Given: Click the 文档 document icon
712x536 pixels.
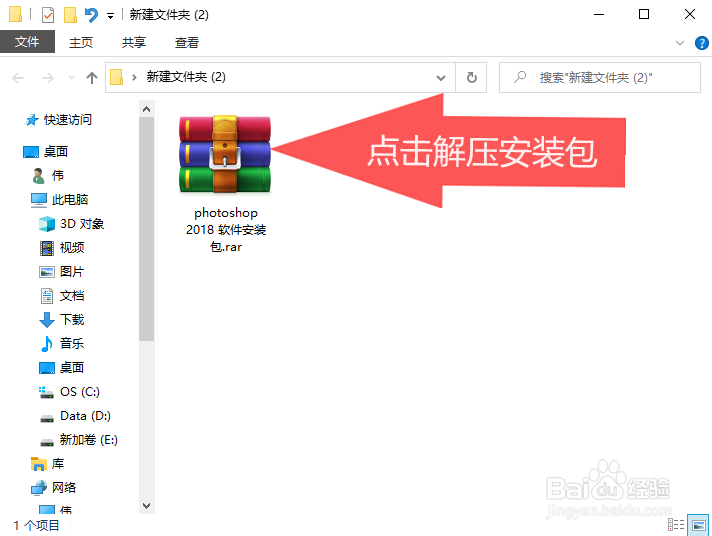Looking at the screenshot, I should [x=47, y=296].
